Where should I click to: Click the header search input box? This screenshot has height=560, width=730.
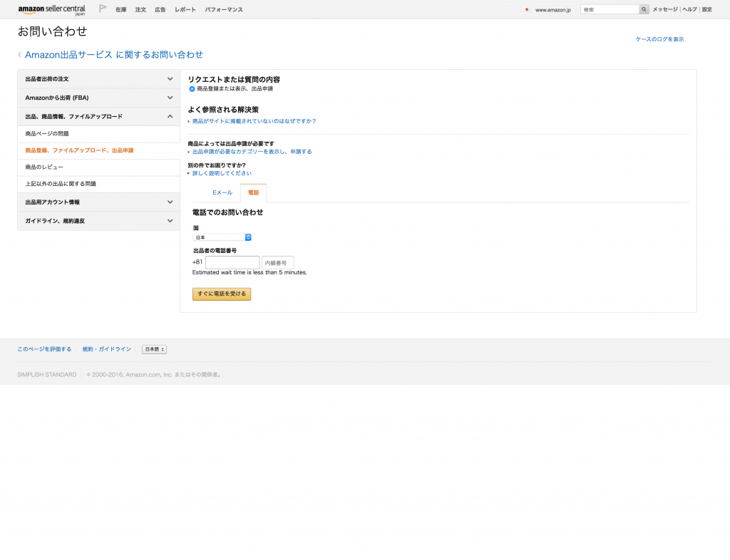(610, 9)
